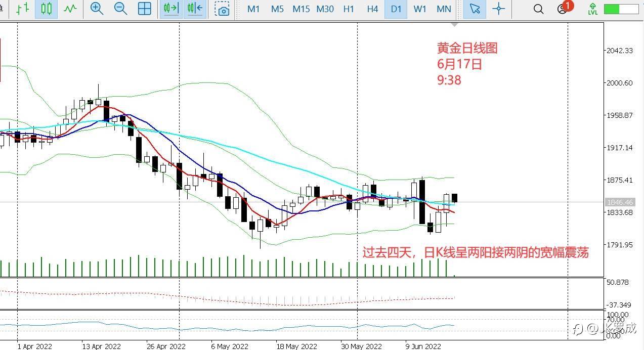The width and height of the screenshot is (644, 350).
Task: Click the 9 Jun 2022 date label
Action: pos(424,346)
